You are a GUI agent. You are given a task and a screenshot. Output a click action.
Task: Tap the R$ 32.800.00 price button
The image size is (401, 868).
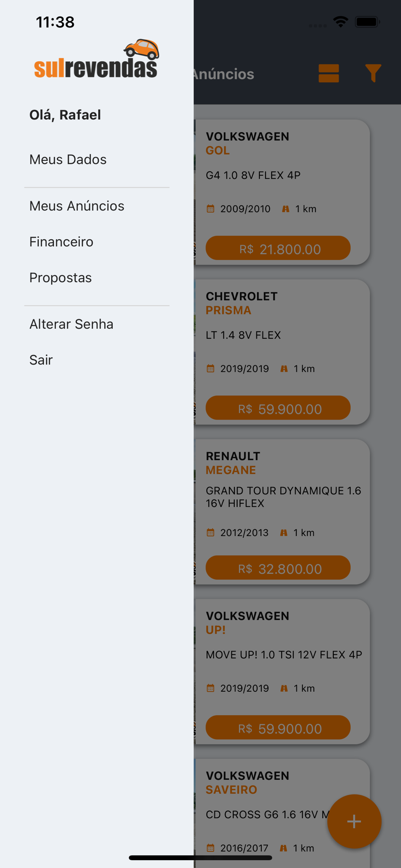click(278, 568)
